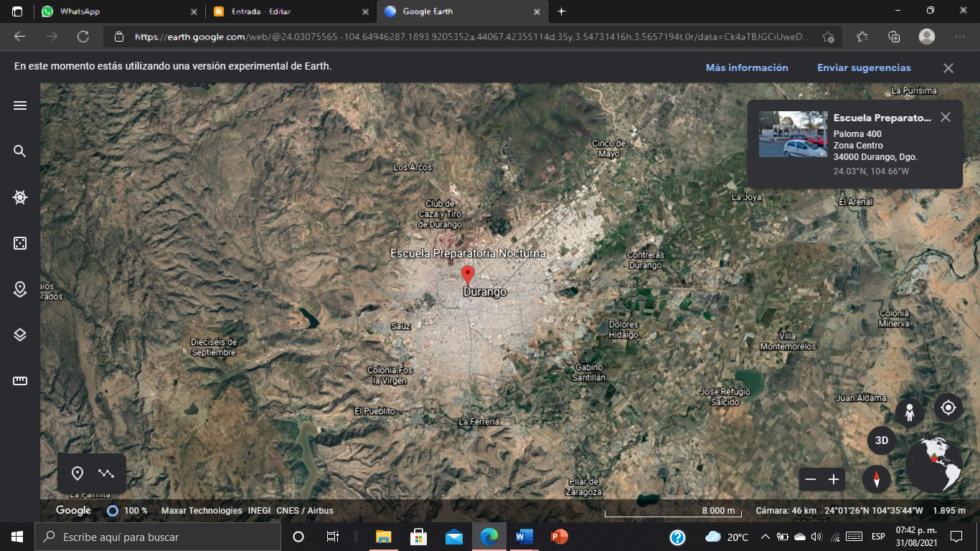Open the Edge profile avatar
This screenshot has height=551, width=980.
[927, 37]
